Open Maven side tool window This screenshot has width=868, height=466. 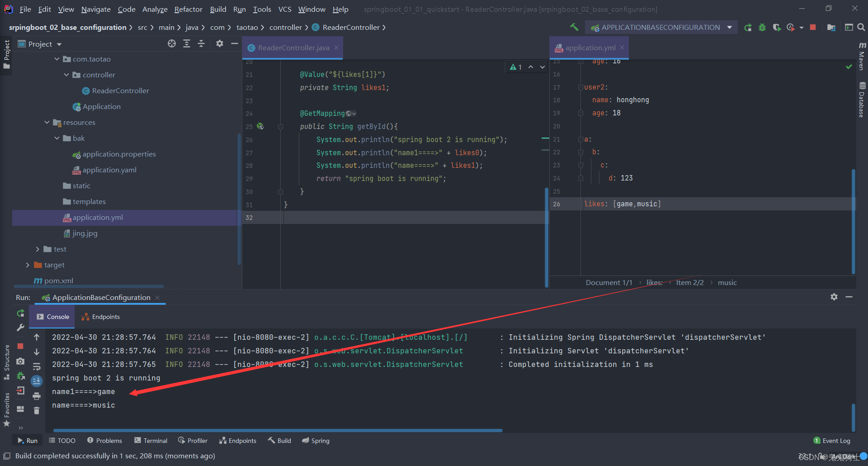coord(862,56)
